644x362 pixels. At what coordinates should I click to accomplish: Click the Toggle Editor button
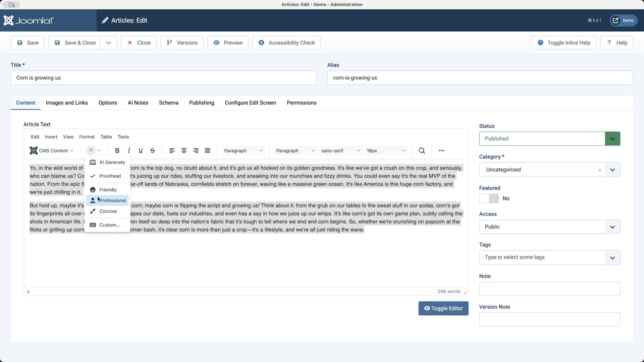443,308
